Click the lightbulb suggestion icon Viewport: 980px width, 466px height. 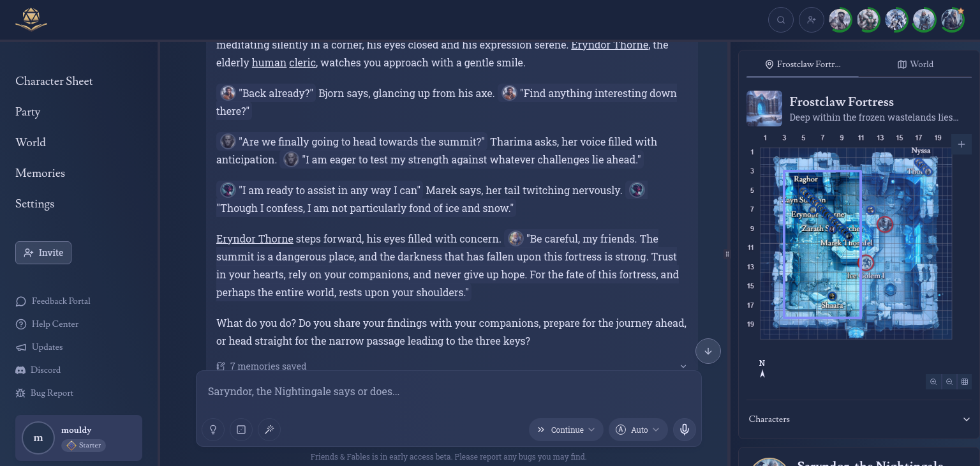213,430
